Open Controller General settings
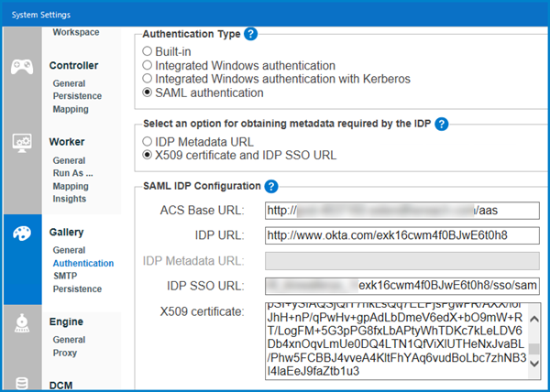This screenshot has width=550, height=392. [x=69, y=83]
